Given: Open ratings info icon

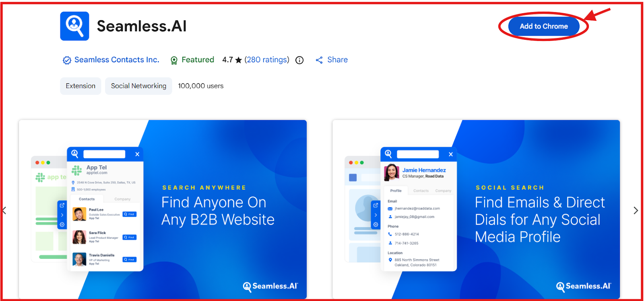Looking at the screenshot, I should (299, 60).
